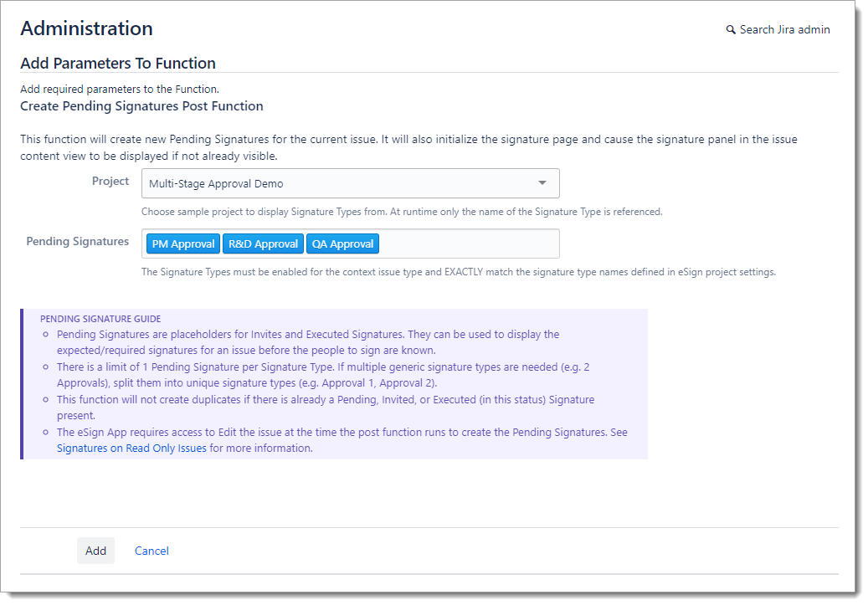Click the Project field label

110,182
